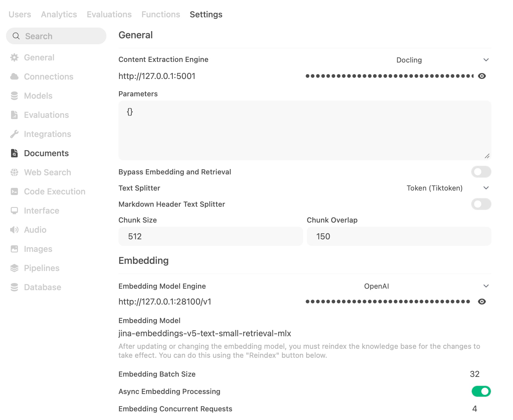
Task: Click the Web Search globe icon
Action: pos(14,172)
